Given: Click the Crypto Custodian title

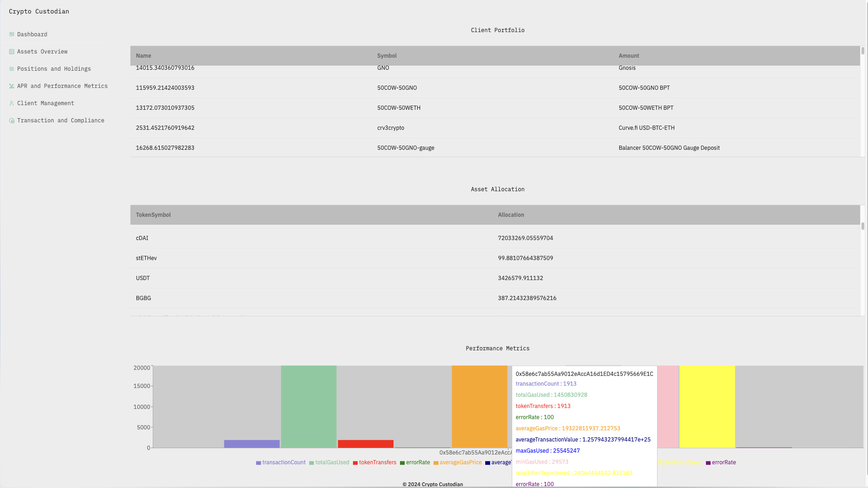Looking at the screenshot, I should pyautogui.click(x=39, y=11).
